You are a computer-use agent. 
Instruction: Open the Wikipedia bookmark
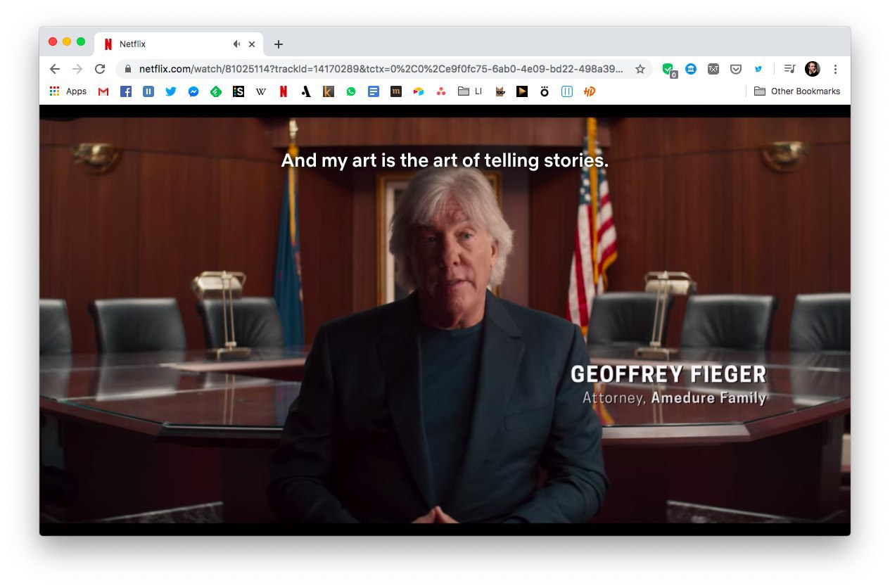pos(261,91)
